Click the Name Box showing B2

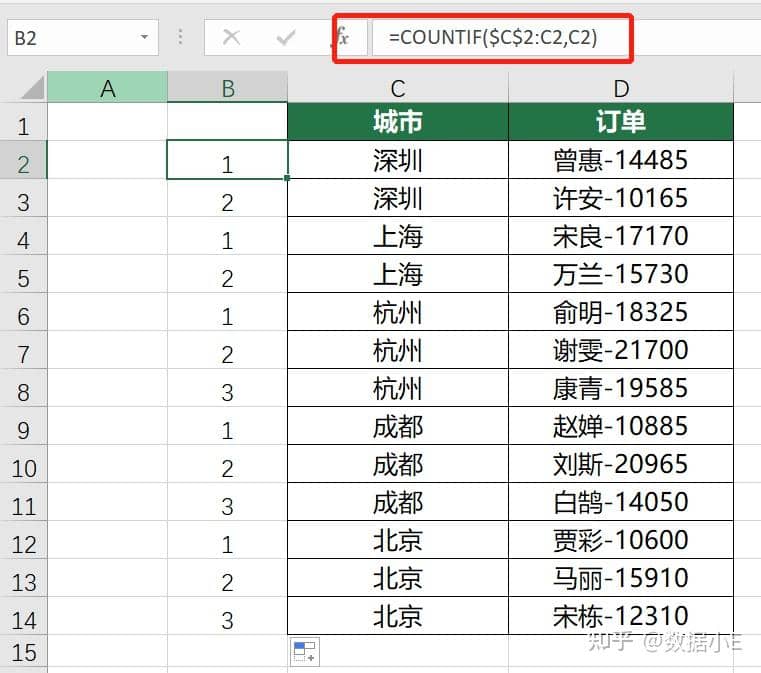(x=70, y=38)
